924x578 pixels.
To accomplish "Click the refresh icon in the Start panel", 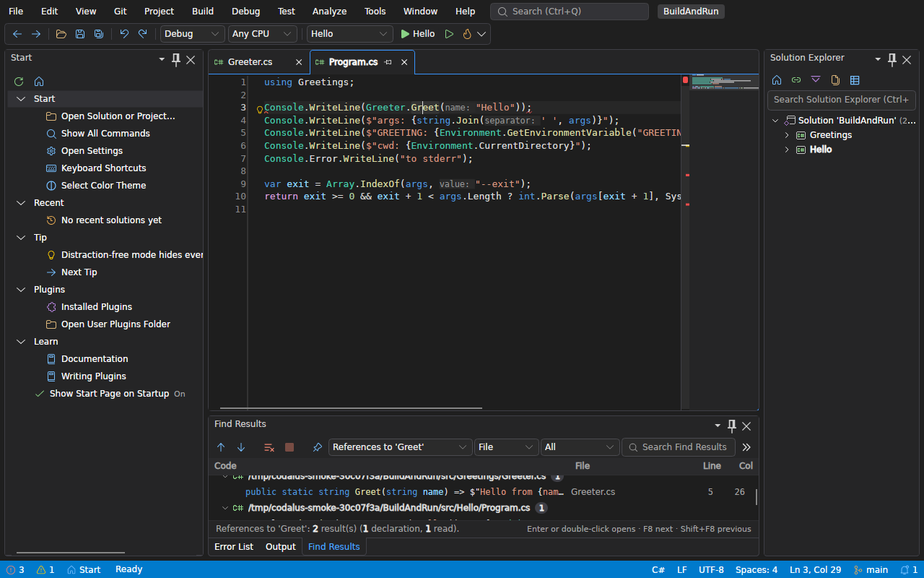I will (19, 82).
